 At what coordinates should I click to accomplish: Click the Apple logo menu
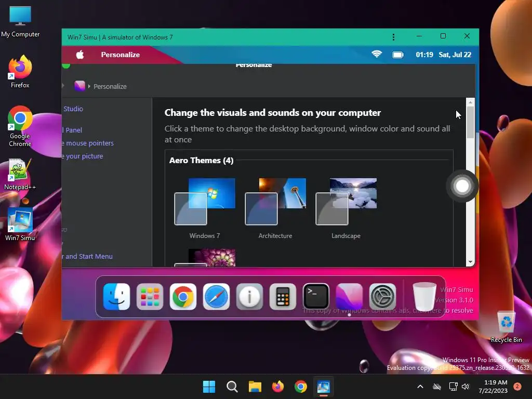point(79,54)
